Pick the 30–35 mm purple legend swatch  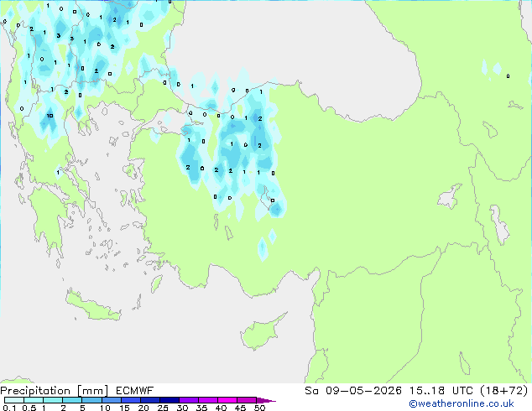coord(189,400)
